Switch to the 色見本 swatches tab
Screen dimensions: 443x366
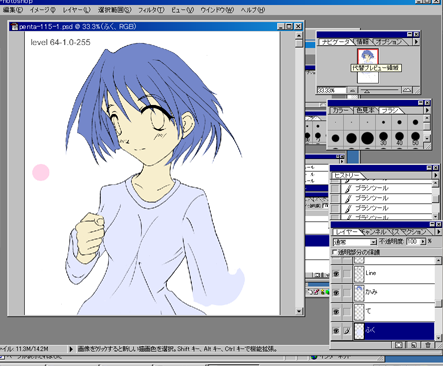365,110
